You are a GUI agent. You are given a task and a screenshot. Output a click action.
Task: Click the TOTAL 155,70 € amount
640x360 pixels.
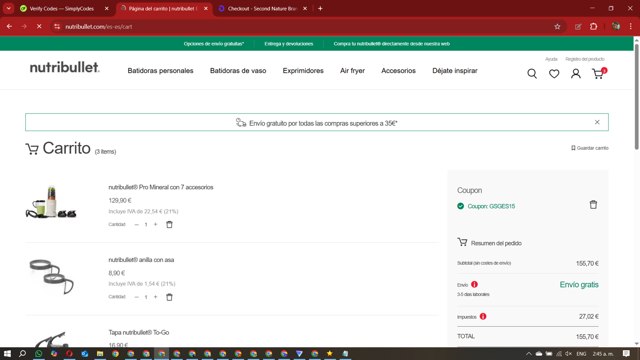pyautogui.click(x=587, y=337)
